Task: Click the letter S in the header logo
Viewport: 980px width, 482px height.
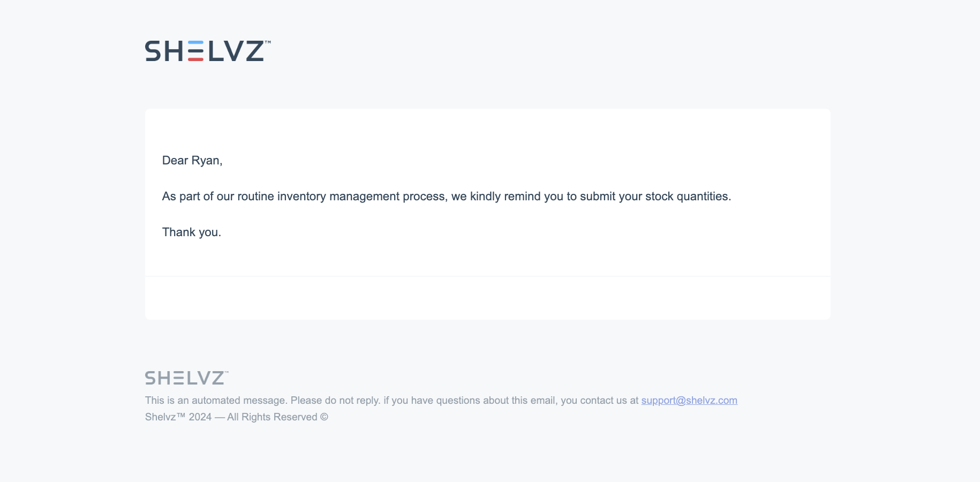Action: (x=153, y=51)
